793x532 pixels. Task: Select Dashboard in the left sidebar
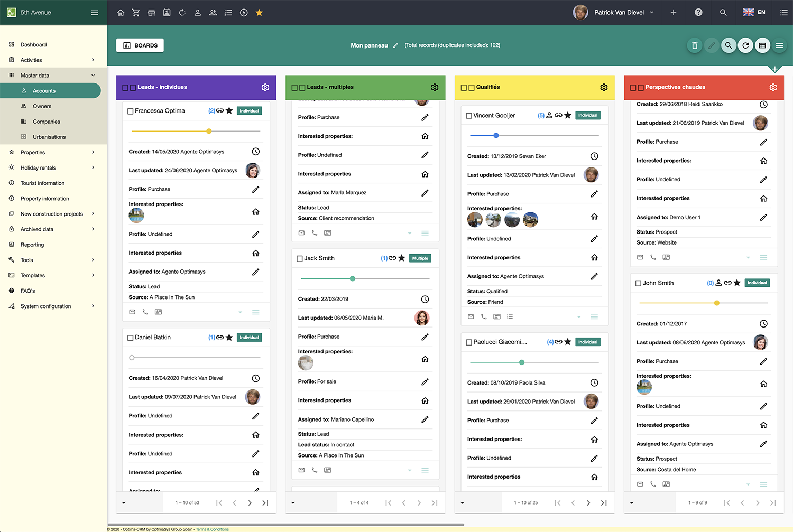click(x=34, y=44)
